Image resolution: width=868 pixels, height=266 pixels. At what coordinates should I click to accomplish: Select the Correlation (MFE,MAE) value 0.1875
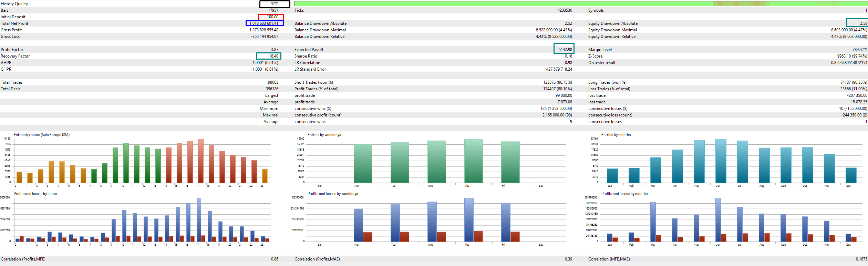pos(861,259)
